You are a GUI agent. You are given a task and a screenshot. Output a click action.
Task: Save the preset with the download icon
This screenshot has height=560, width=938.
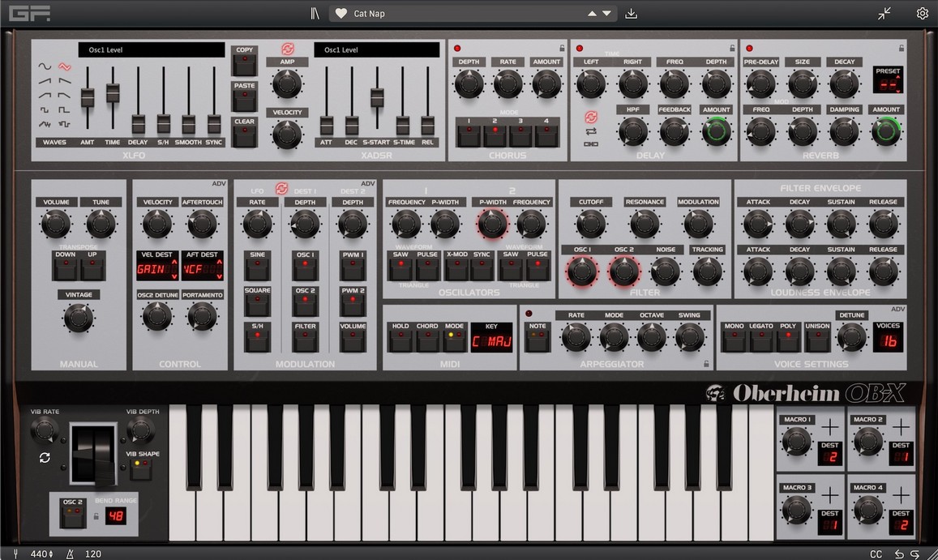pyautogui.click(x=631, y=13)
